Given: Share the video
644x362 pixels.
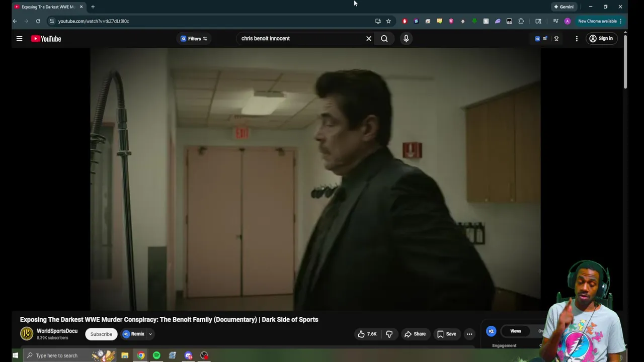Looking at the screenshot, I should coord(415,334).
